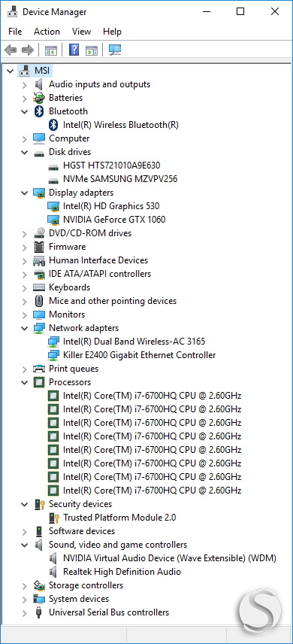The height and width of the screenshot is (644, 293).
Task: Select the NVMe SAMSUNG MZVPV256 disk drive
Action: coord(120,179)
